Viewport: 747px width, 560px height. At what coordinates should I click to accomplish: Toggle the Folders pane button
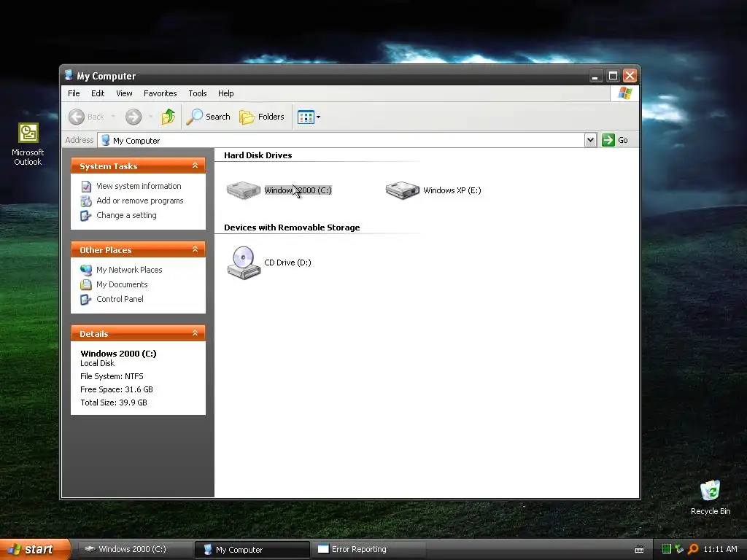(x=262, y=117)
